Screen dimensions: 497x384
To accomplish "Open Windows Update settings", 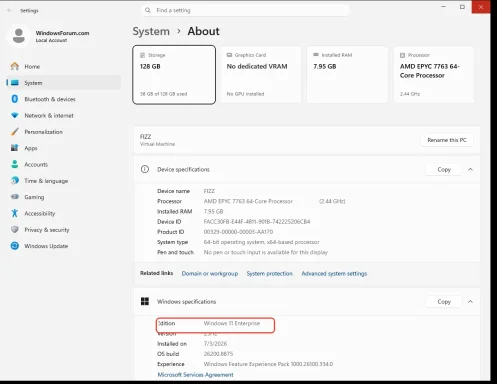I will pyautogui.click(x=63, y=246).
